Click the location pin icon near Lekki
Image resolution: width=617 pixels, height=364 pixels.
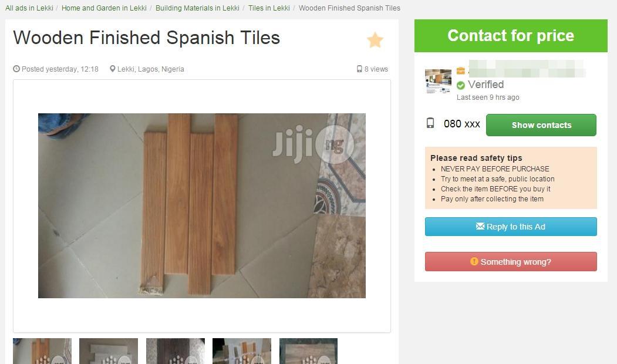[x=113, y=69]
